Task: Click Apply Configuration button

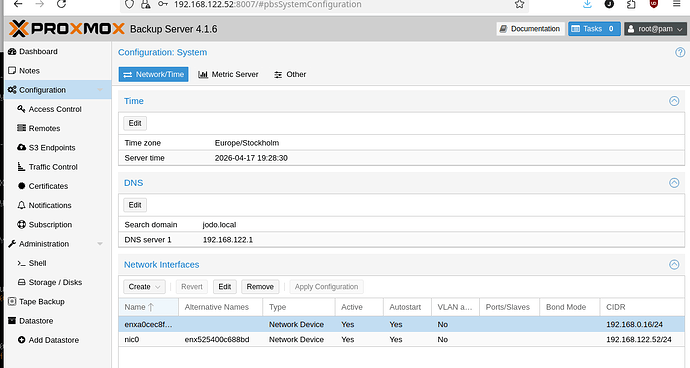Action: [x=327, y=287]
